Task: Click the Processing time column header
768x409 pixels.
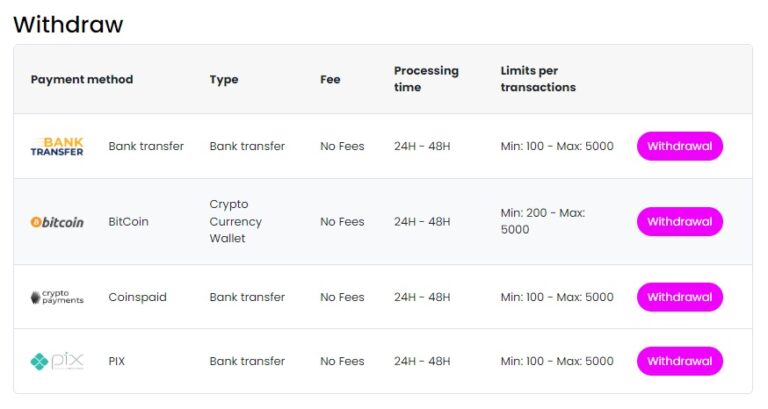Action: click(x=426, y=79)
